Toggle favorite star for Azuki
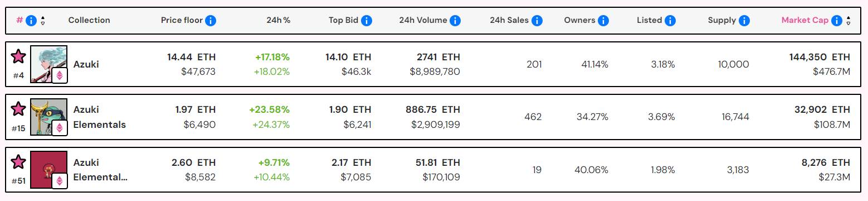 tap(18, 56)
